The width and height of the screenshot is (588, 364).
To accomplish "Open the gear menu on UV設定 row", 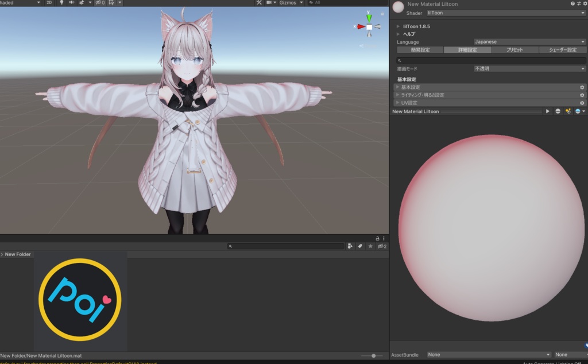I will click(582, 103).
